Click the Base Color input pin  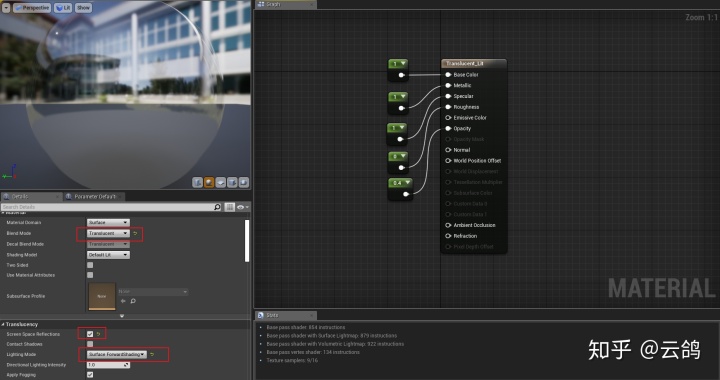448,75
